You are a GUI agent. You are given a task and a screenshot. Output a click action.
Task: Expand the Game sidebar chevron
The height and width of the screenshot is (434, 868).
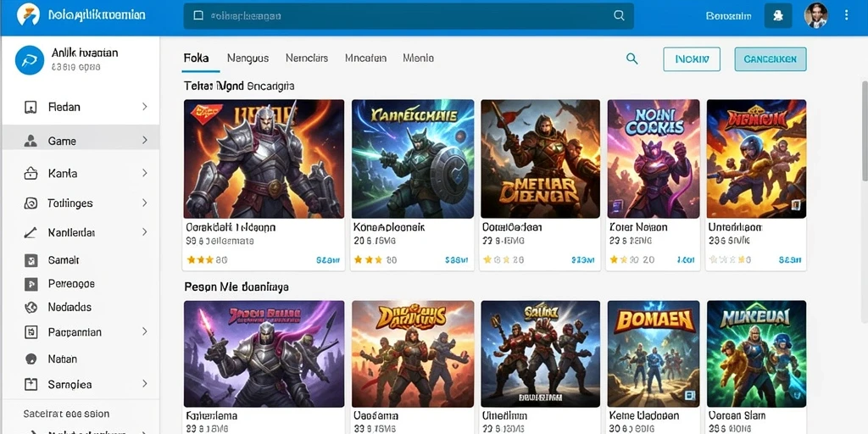[144, 141]
